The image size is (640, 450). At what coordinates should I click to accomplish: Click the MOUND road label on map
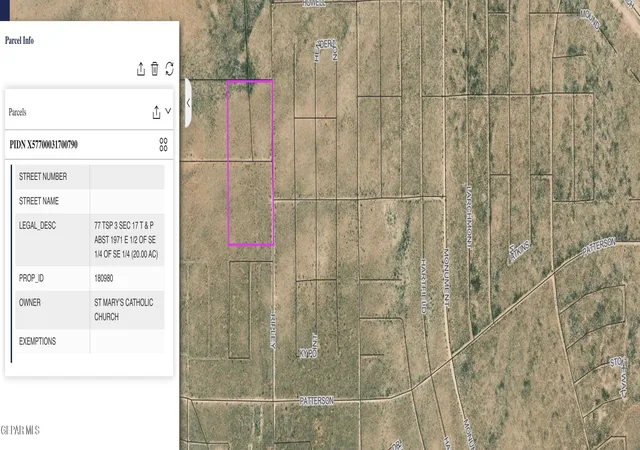point(590,19)
